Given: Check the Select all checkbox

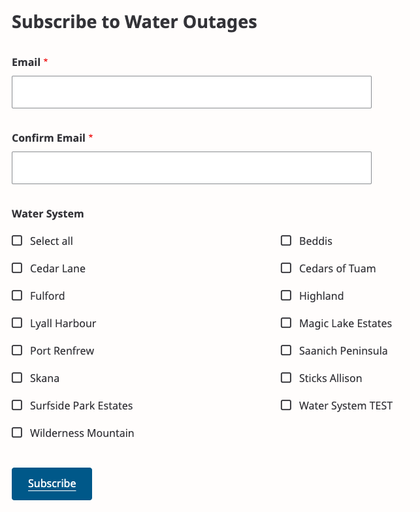Looking at the screenshot, I should (17, 241).
